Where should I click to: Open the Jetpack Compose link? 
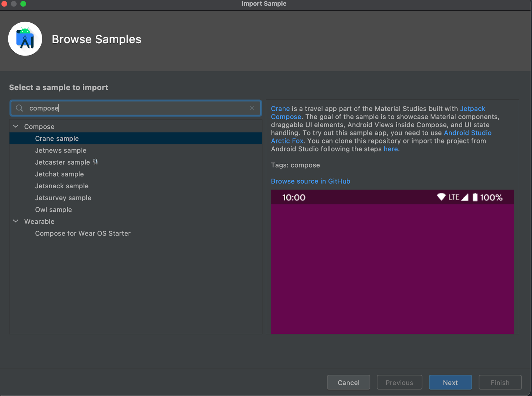point(472,109)
